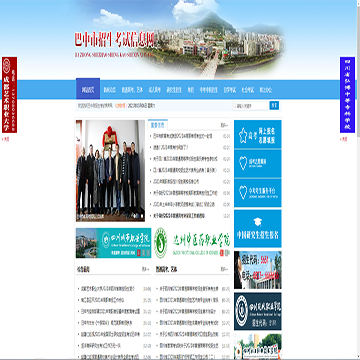
Task: Expand more items in the top news panel
Action: point(224,126)
